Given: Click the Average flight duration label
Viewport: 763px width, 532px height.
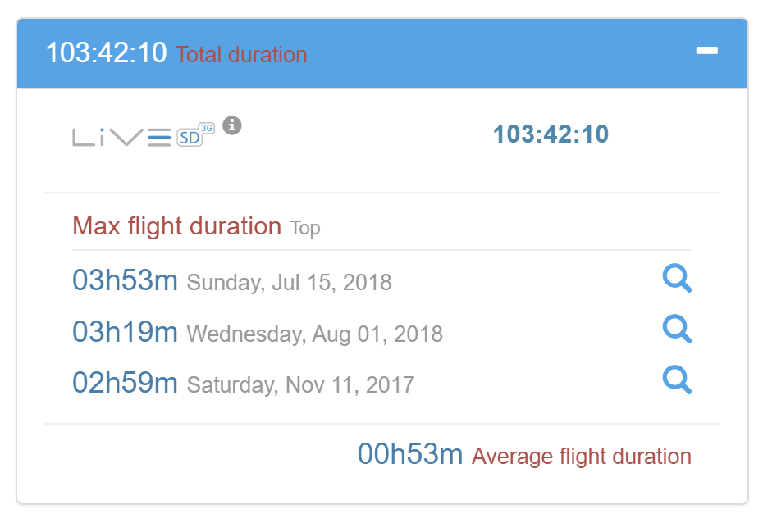Looking at the screenshot, I should coord(581,457).
